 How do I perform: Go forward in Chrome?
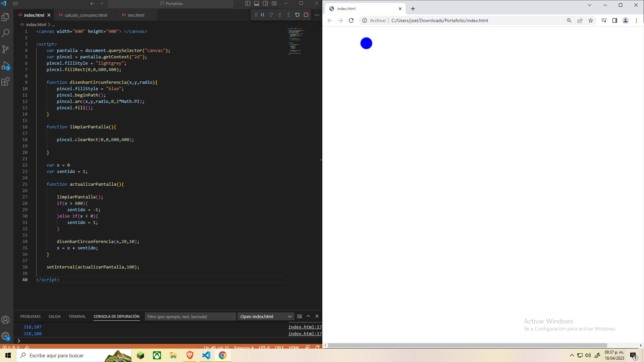pos(340,20)
